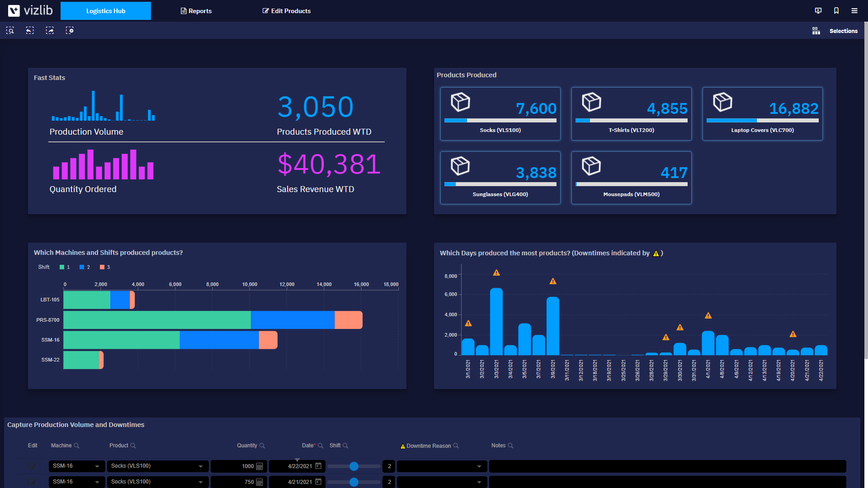This screenshot has height=488, width=868.
Task: Search the Machine column
Action: point(76,446)
